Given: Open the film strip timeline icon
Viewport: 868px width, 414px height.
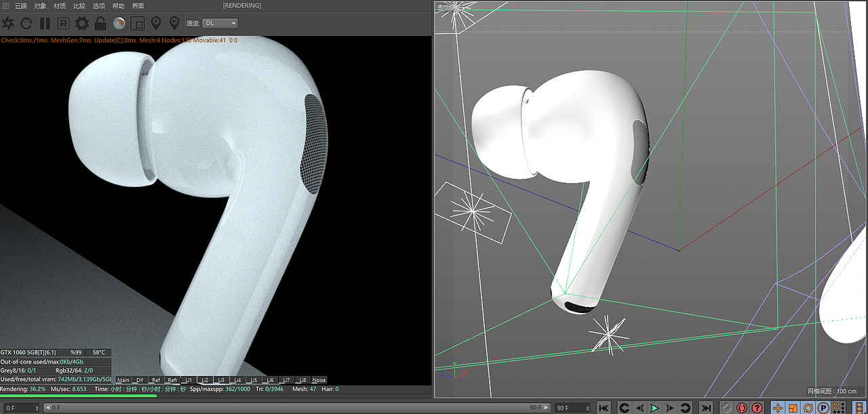Looking at the screenshot, I should [x=859, y=408].
